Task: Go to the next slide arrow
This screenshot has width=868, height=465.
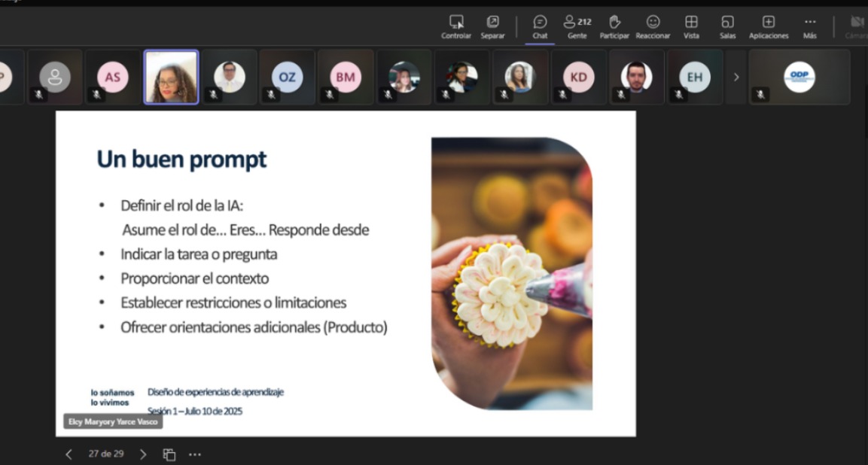Action: [x=143, y=454]
